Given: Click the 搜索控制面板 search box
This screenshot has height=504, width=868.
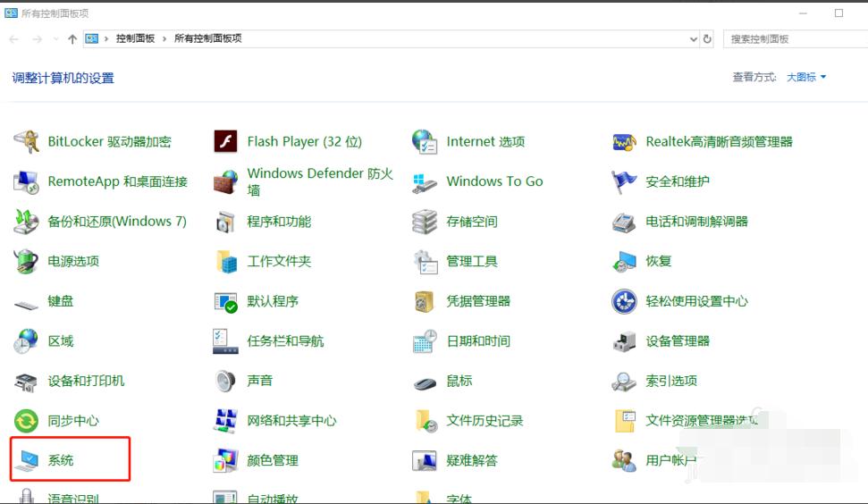Looking at the screenshot, I should coord(796,38).
